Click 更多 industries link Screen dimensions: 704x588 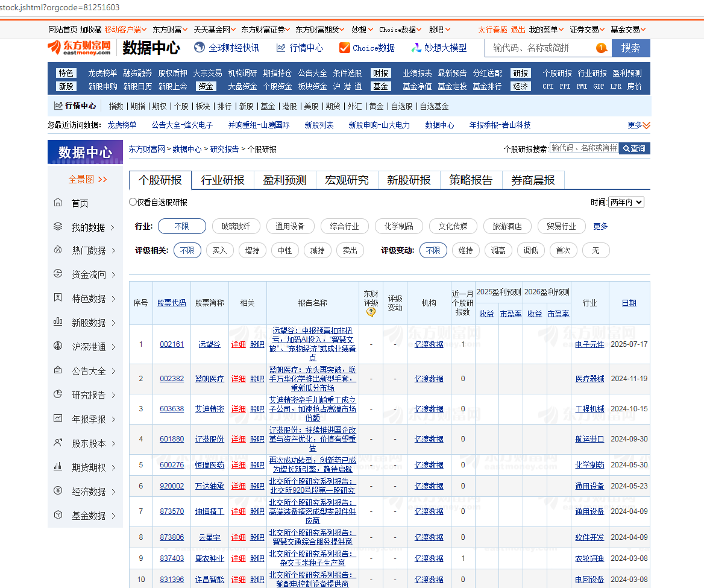pos(600,226)
